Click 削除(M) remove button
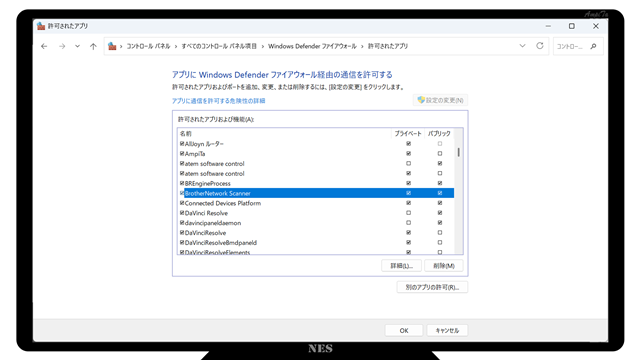 [444, 266]
